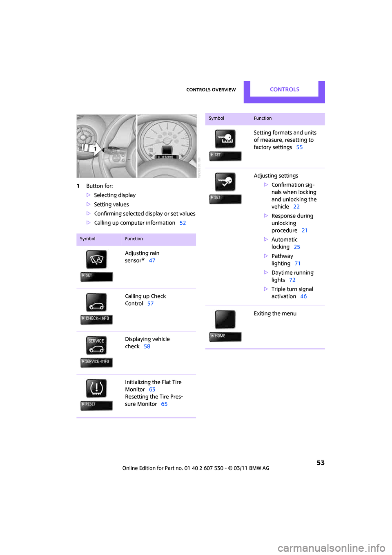This screenshot has width=392, height=555.
Task: Go to page 57 for Check Control
Action: pos(150,304)
